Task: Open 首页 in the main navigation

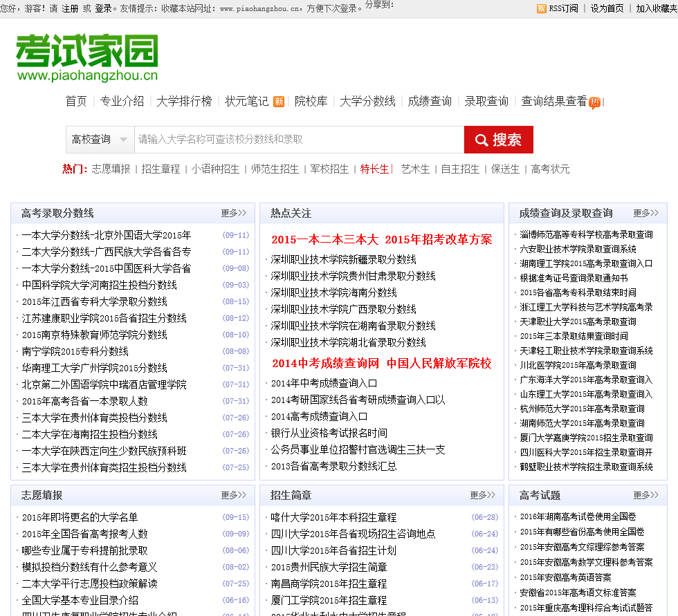Action: click(76, 102)
